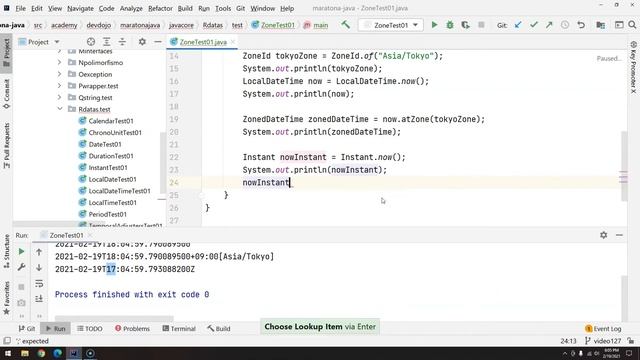This screenshot has width=640, height=360.
Task: Collapse all in Project panel
Action: (x=122, y=42)
